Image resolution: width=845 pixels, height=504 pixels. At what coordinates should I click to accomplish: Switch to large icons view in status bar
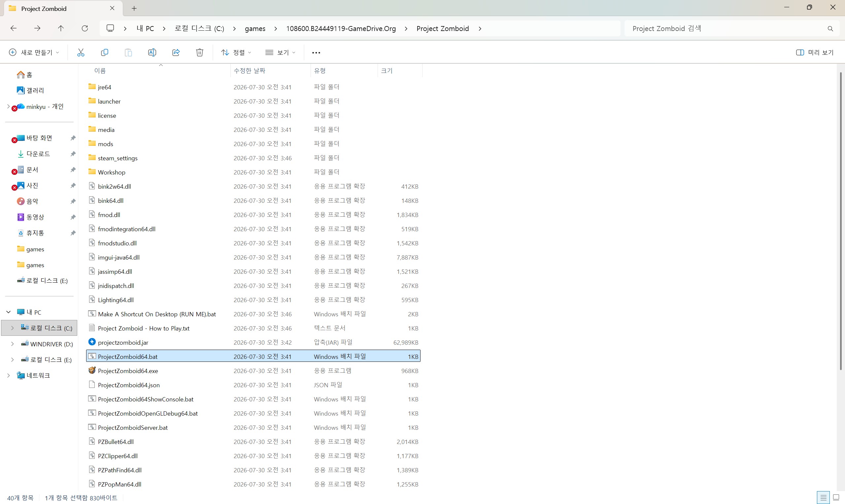point(836,498)
